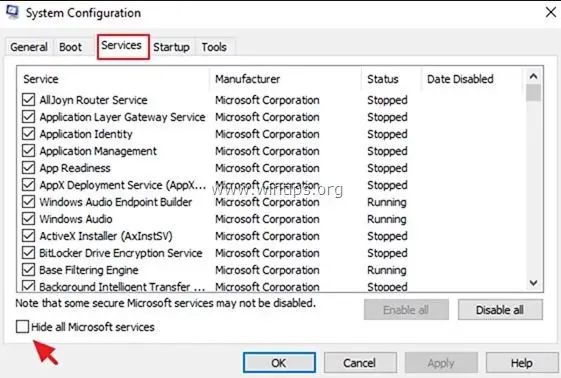The image size is (561, 378).
Task: Switch to the General tab
Action: (x=29, y=47)
